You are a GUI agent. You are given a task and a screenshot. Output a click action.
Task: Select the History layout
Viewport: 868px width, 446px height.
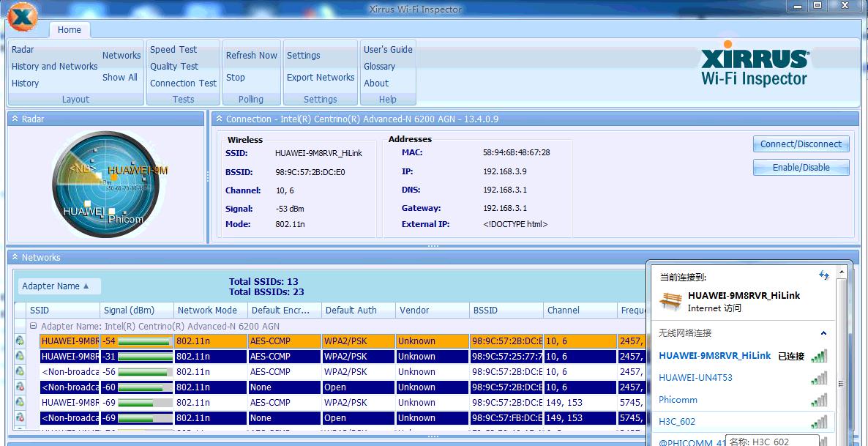25,83
